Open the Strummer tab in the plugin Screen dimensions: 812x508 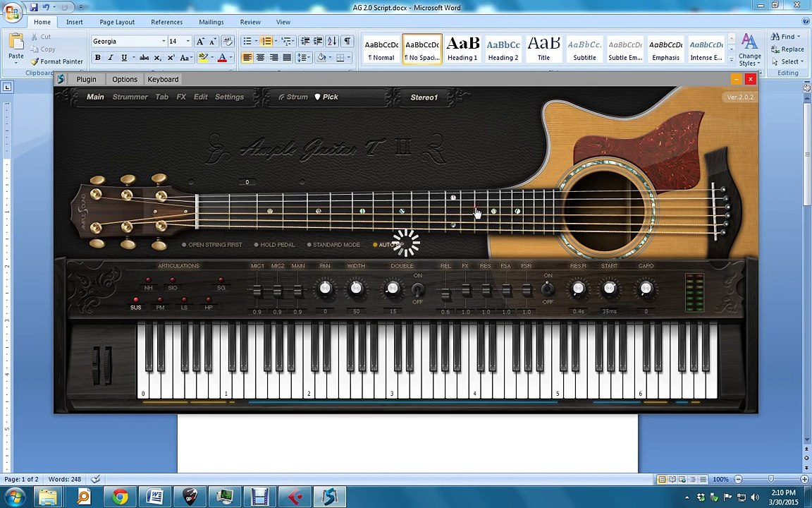pos(130,97)
